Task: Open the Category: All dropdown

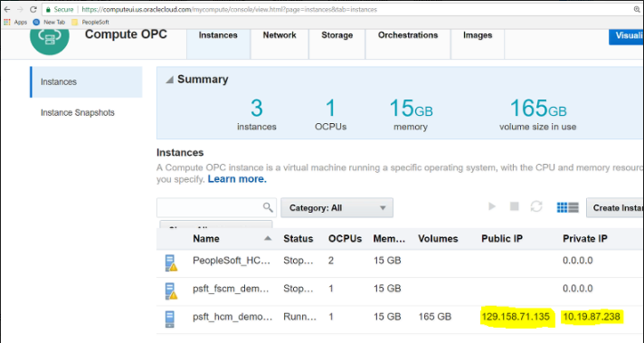Action: (336, 208)
